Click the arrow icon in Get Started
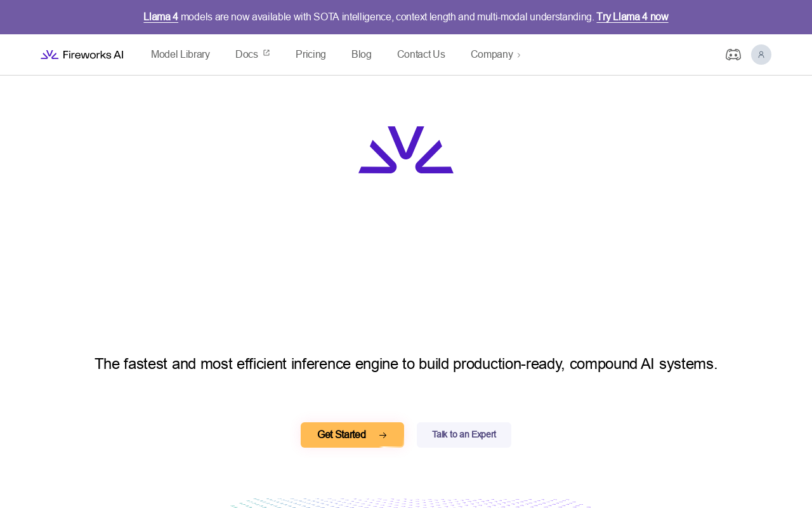The height and width of the screenshot is (508, 812). (383, 435)
